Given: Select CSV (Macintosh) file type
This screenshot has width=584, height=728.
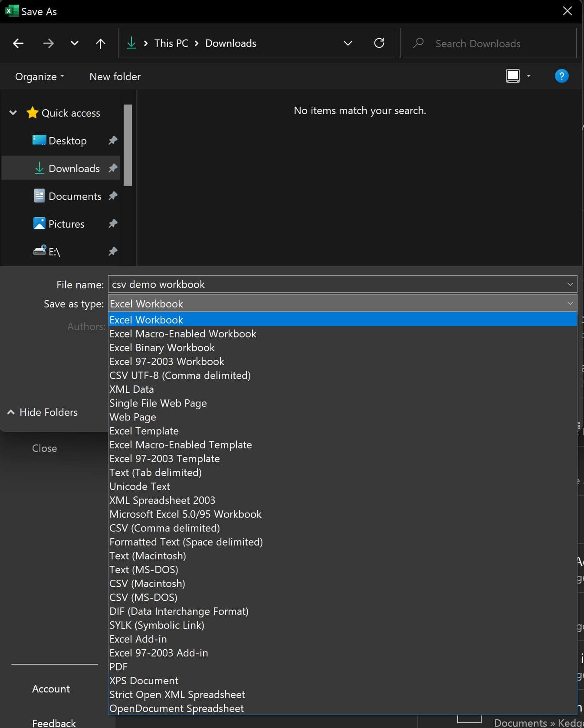Looking at the screenshot, I should [x=342, y=584].
